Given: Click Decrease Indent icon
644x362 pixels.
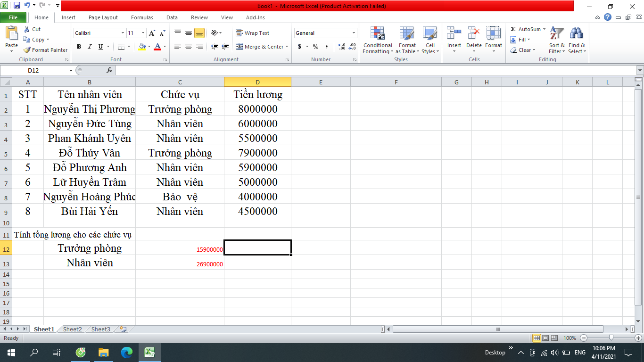Looking at the screenshot, I should (215, 47).
